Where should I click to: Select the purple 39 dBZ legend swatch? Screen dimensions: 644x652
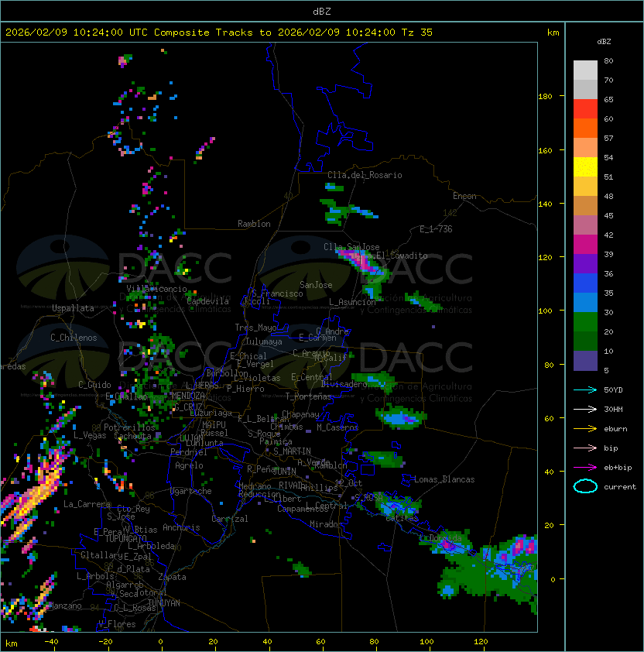pos(585,264)
